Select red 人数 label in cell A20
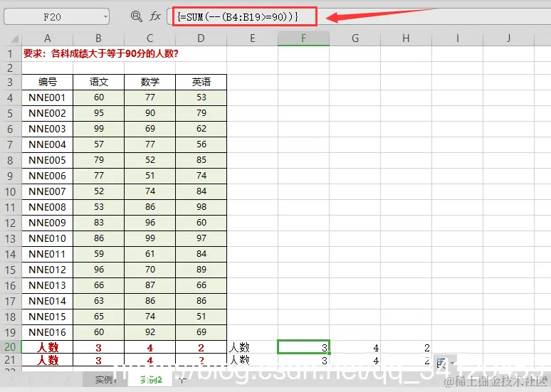Image resolution: width=551 pixels, height=392 pixels. click(48, 347)
